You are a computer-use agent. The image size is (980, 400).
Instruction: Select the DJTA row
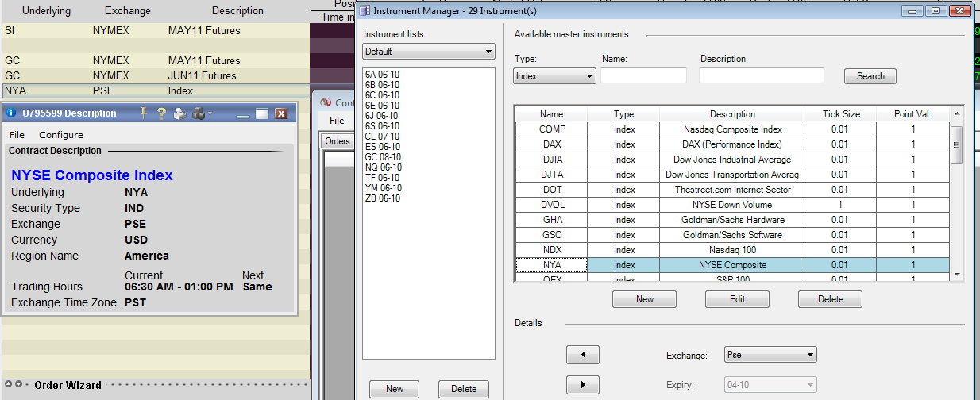pyautogui.click(x=732, y=175)
